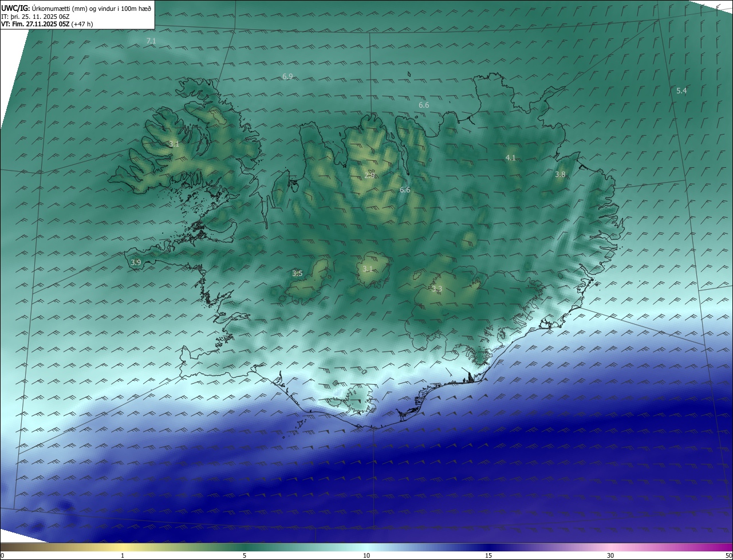The height and width of the screenshot is (560, 733).
Task: Click the 7.1 value label on the map
Action: (x=151, y=41)
